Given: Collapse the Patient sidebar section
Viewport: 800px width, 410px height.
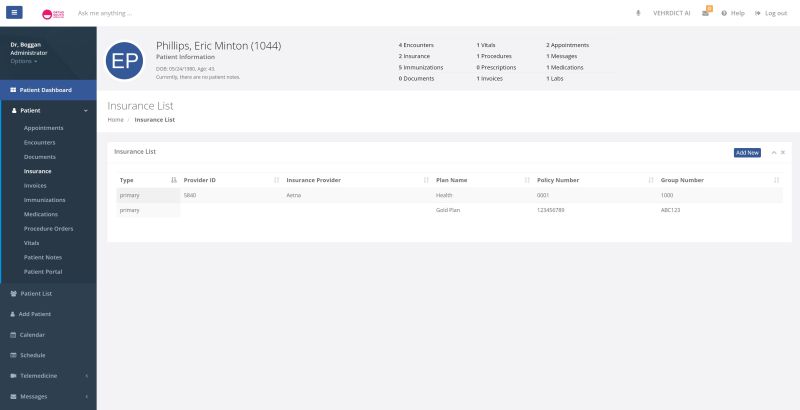Looking at the screenshot, I should click(x=48, y=110).
